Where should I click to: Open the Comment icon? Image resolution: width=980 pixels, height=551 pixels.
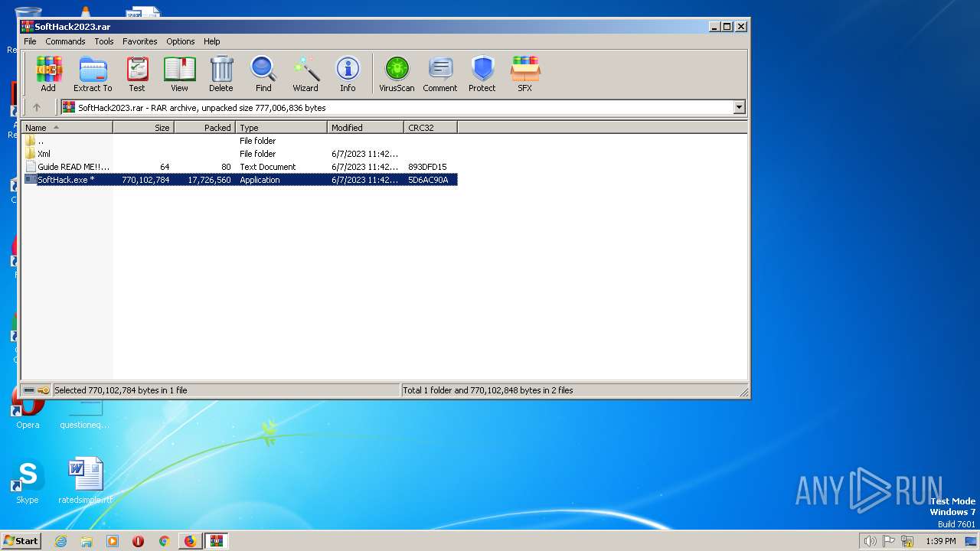click(440, 74)
